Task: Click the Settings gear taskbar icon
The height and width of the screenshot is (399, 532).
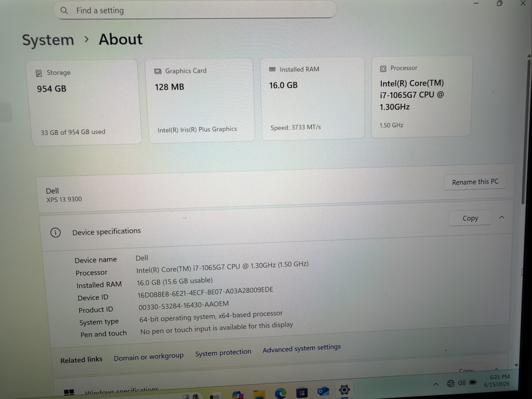Action: pyautogui.click(x=344, y=389)
